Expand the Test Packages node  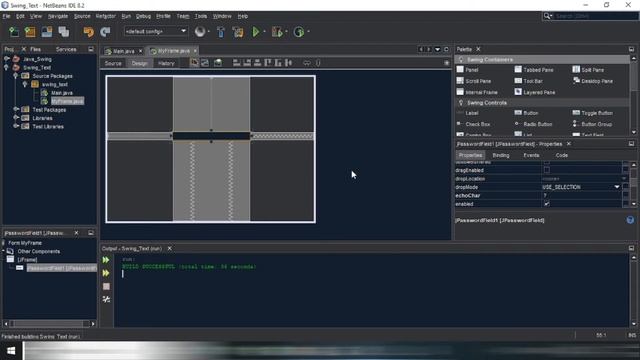(16, 109)
